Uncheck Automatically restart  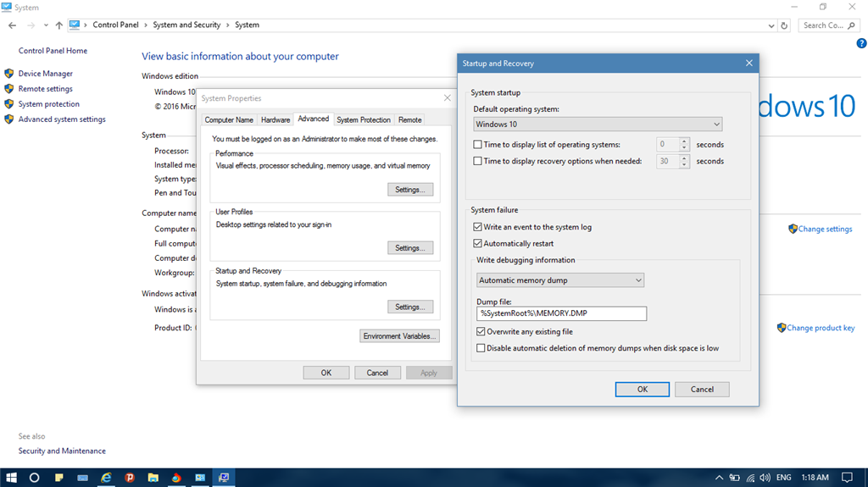click(x=478, y=244)
